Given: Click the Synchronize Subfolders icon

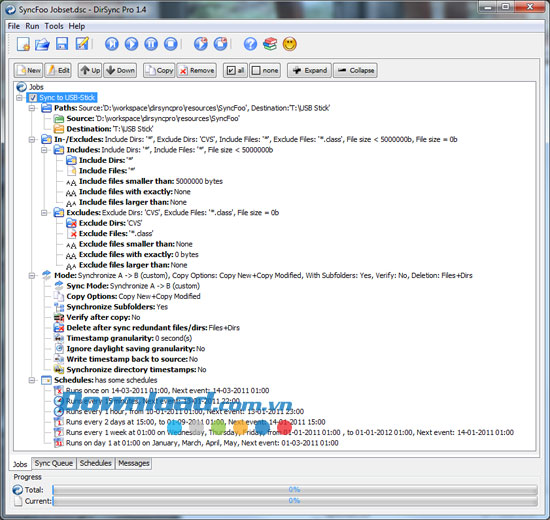Looking at the screenshot, I should (59, 307).
